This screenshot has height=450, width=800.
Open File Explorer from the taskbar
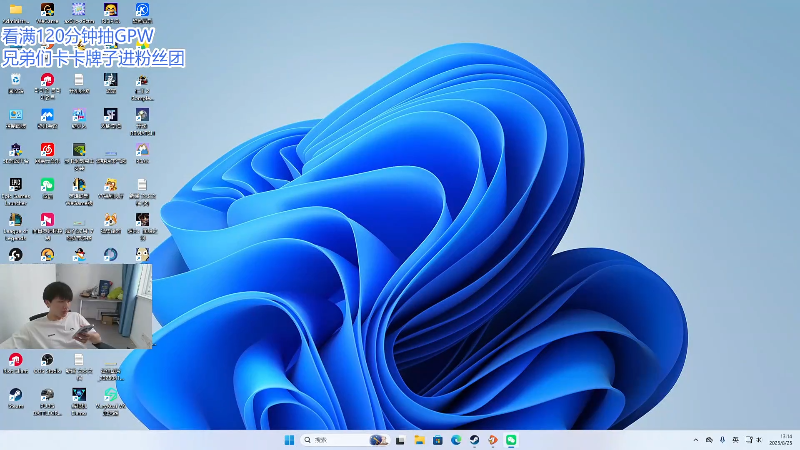tap(419, 440)
